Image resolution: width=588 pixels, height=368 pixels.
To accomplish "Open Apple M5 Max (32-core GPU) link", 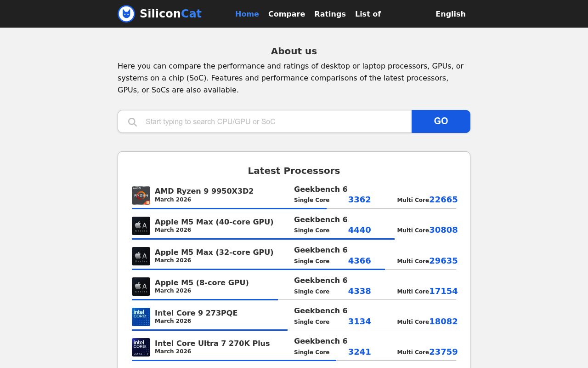I will tap(214, 252).
